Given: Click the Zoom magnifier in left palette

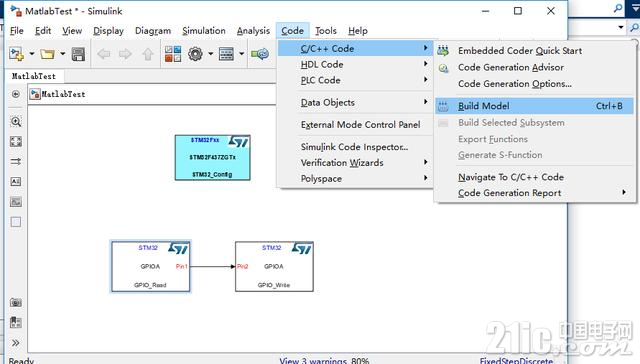Looking at the screenshot, I should click(16, 121).
